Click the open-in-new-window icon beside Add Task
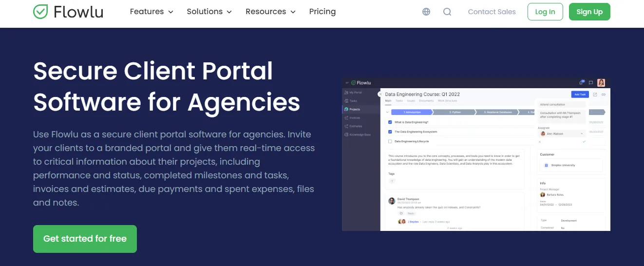This screenshot has height=266, width=644. pyautogui.click(x=595, y=95)
